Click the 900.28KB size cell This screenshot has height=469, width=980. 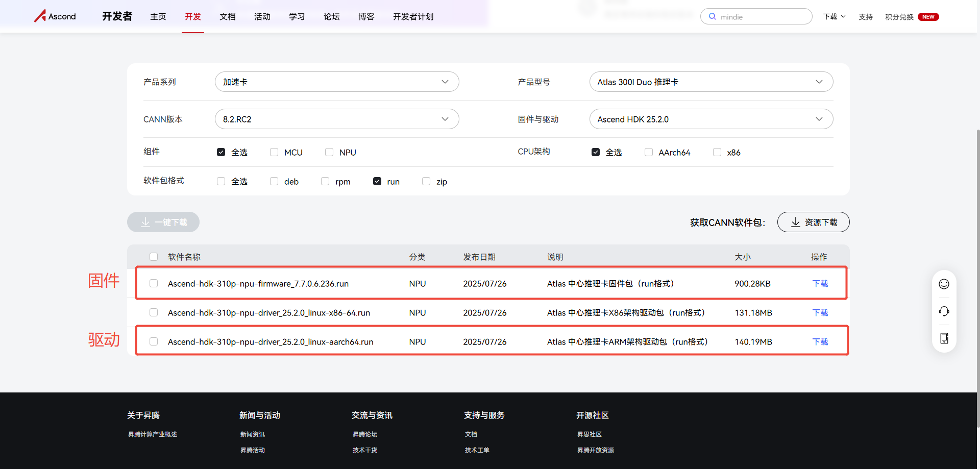[752, 283]
